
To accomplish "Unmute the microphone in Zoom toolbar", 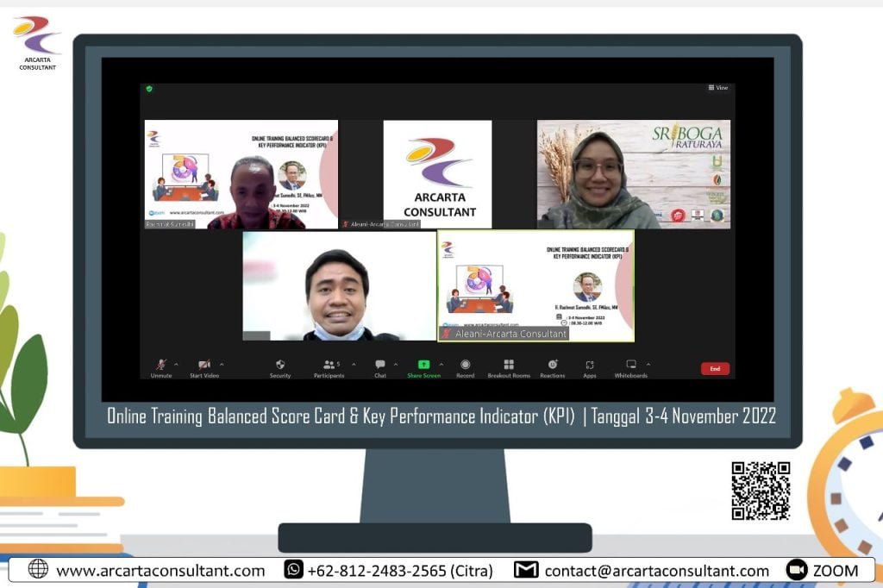I will pyautogui.click(x=160, y=366).
